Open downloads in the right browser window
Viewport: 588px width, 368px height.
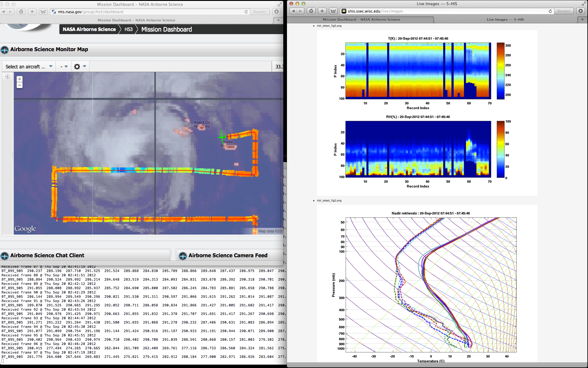tap(580, 11)
